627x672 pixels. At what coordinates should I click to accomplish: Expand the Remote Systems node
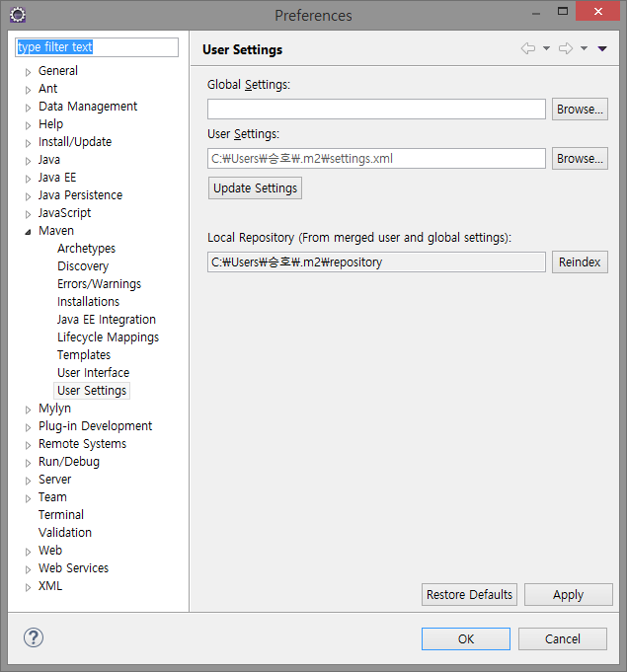[28, 445]
